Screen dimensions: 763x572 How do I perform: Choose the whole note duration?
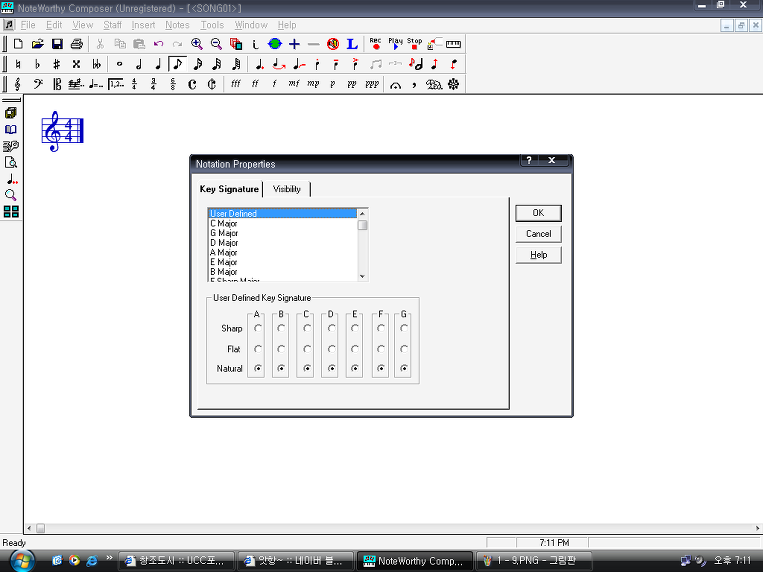pyautogui.click(x=119, y=64)
